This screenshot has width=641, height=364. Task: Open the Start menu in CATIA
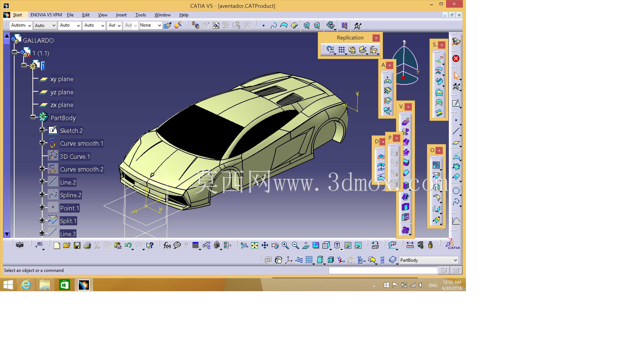coord(17,15)
